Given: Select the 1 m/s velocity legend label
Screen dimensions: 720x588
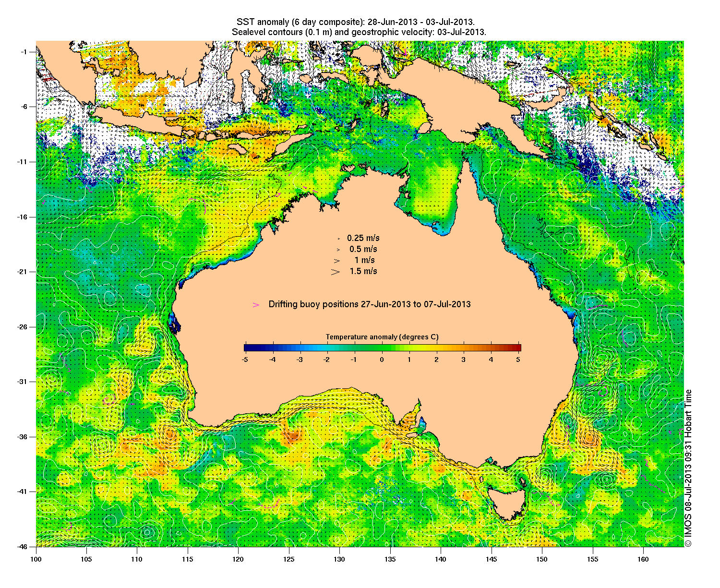Looking at the screenshot, I should pyautogui.click(x=365, y=260).
